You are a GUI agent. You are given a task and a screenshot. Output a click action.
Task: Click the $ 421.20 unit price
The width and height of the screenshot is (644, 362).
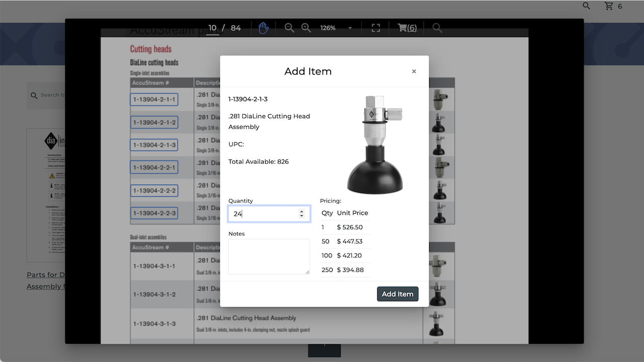[x=350, y=255]
